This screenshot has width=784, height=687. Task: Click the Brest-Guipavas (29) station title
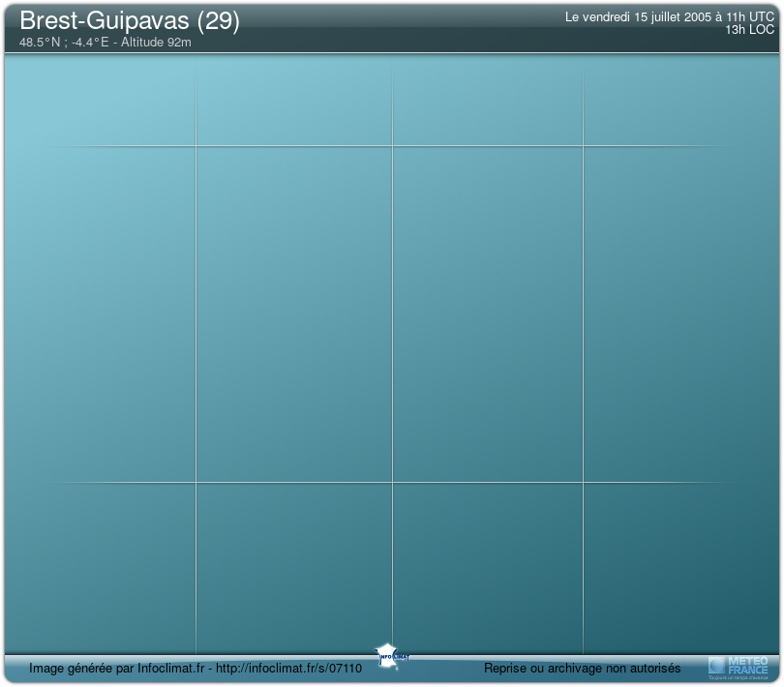pos(130,21)
